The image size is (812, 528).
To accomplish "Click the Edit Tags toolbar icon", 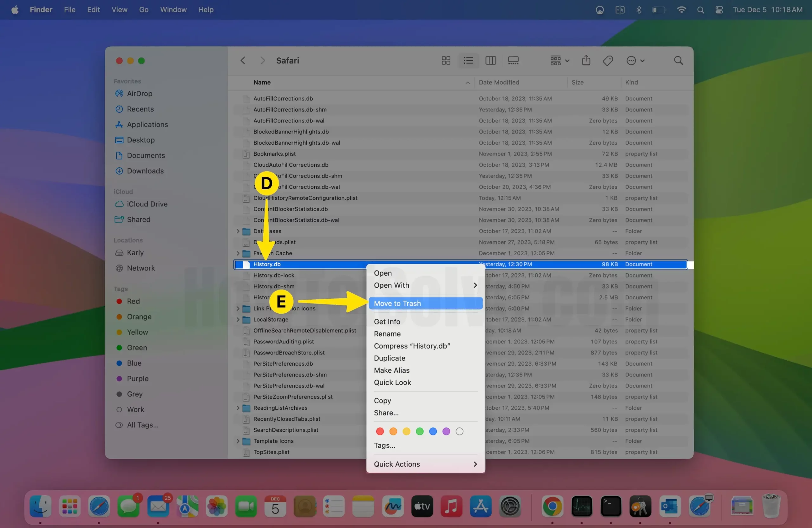I will point(608,60).
